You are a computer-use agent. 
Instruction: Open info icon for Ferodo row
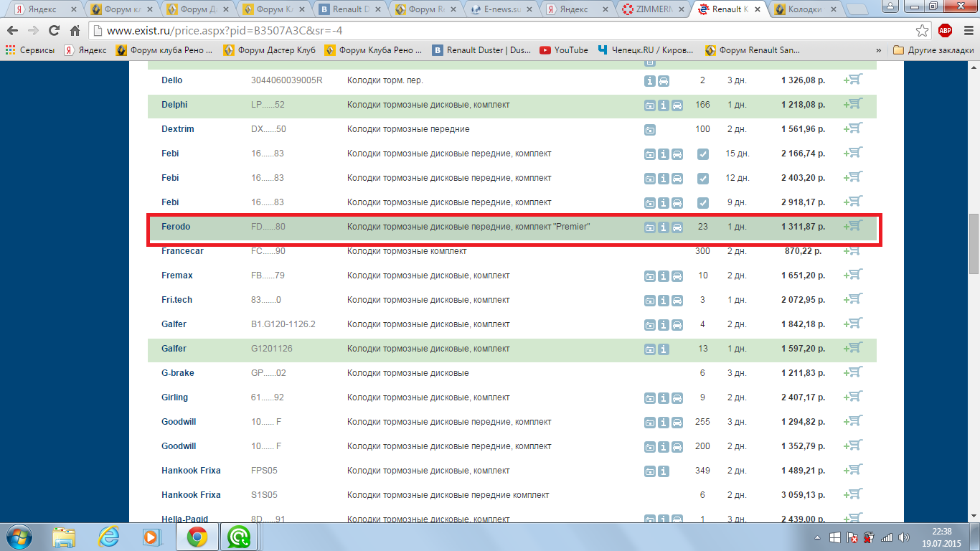[664, 227]
